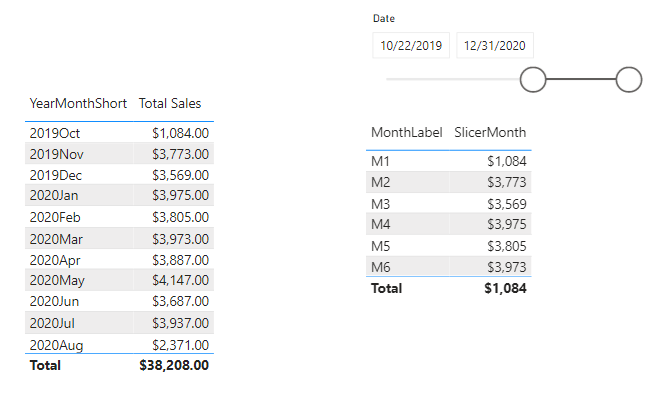This screenshot has height=398, width=660.
Task: Select the 2020Jul row label
Action: pyautogui.click(x=52, y=324)
